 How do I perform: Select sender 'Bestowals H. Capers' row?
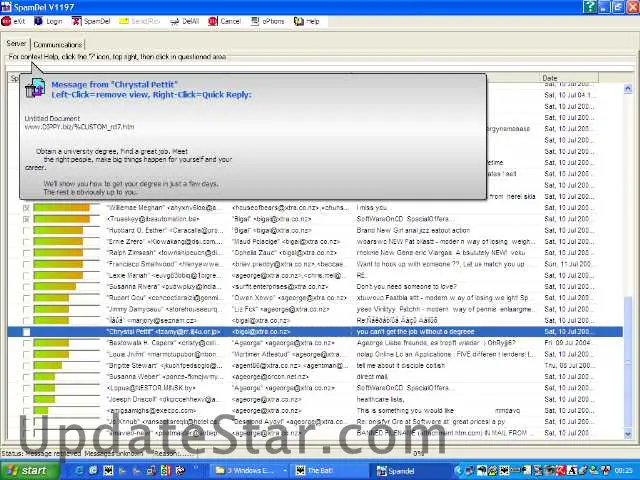coord(164,343)
